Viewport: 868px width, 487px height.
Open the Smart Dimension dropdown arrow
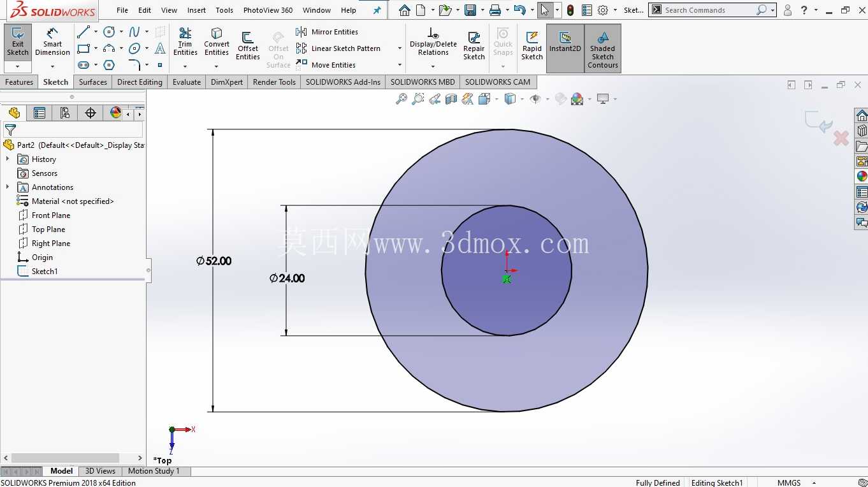(52, 66)
